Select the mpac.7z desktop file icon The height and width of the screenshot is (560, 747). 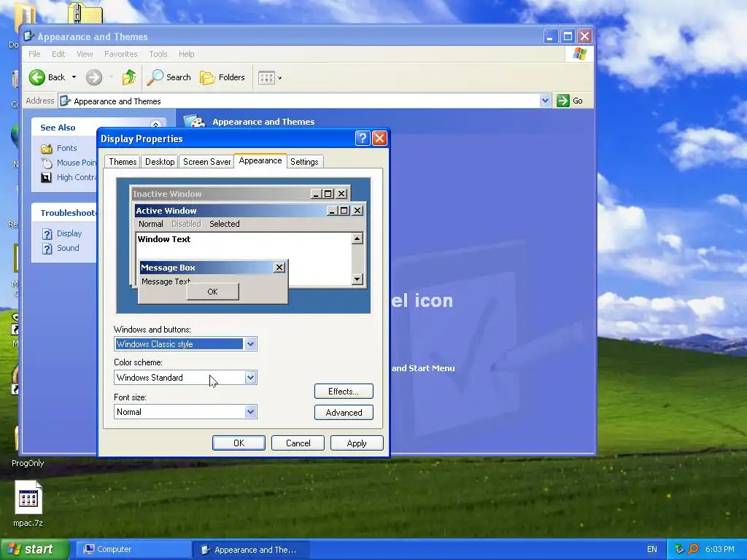tap(28, 497)
